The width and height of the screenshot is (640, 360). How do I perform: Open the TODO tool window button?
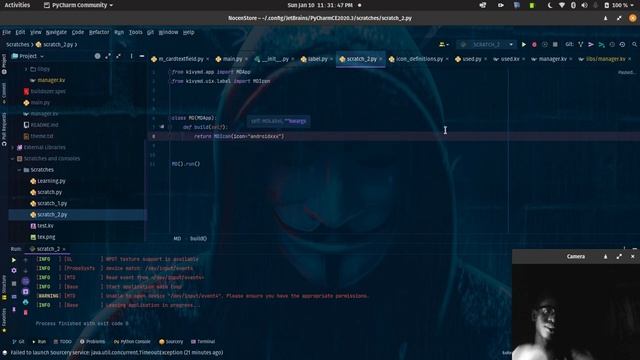point(62,342)
